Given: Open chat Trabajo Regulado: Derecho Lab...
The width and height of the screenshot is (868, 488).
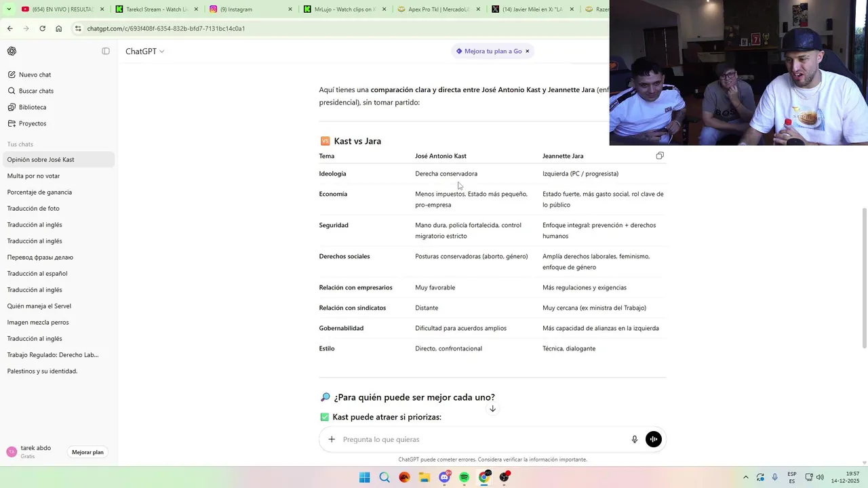Looking at the screenshot, I should (59, 355).
